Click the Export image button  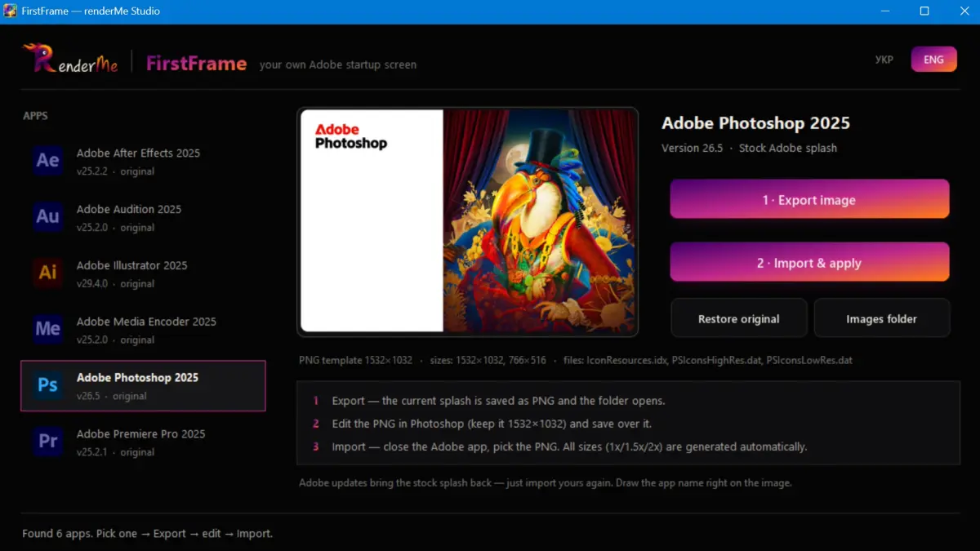click(809, 200)
